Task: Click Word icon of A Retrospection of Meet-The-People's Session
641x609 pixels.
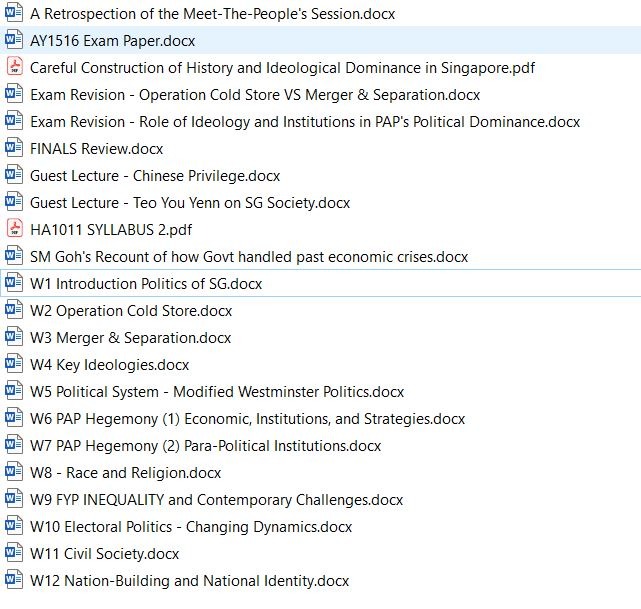Action: 14,14
